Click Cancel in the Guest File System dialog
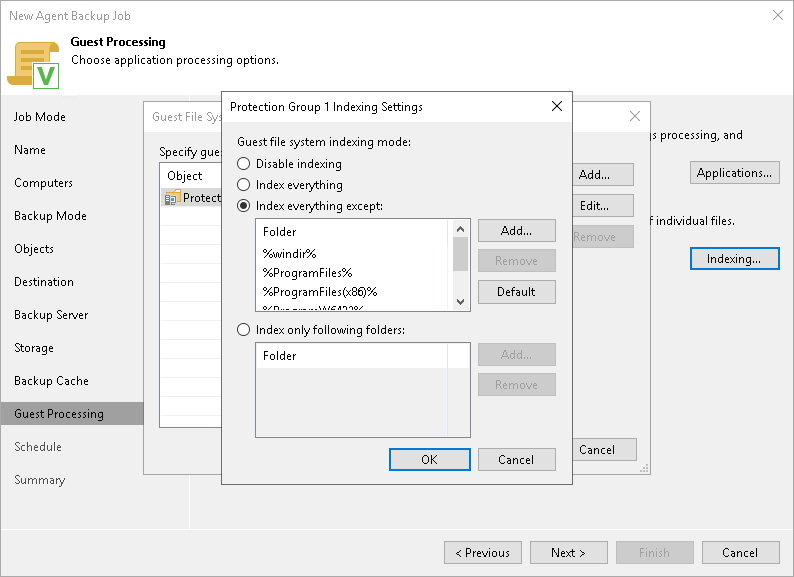Image resolution: width=794 pixels, height=577 pixels. [x=604, y=450]
